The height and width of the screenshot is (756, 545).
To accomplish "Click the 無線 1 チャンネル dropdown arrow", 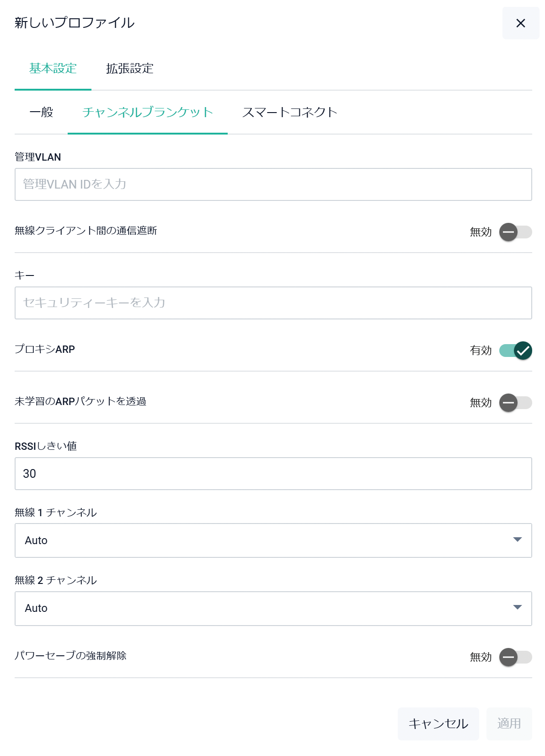I will click(x=518, y=540).
